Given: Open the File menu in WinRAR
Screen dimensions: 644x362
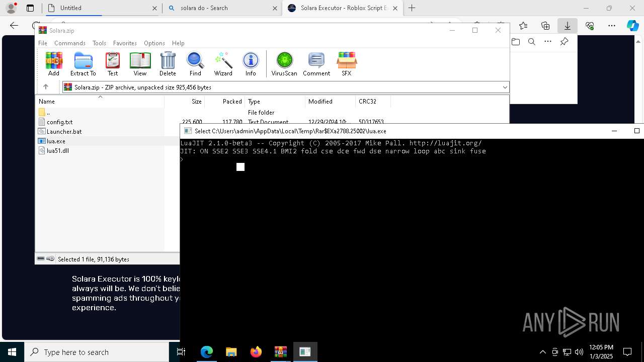Looking at the screenshot, I should tap(43, 43).
